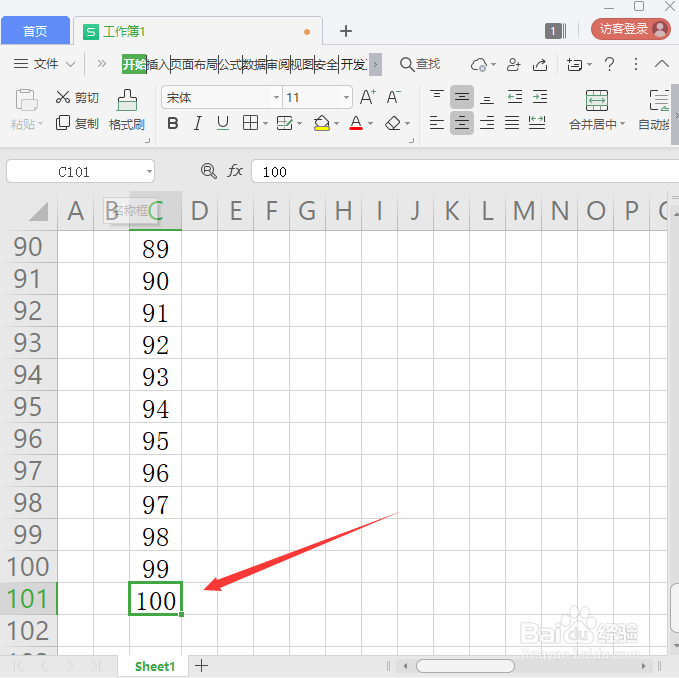
Task: Select the Format Painter (格式刷) tool
Action: (x=127, y=111)
